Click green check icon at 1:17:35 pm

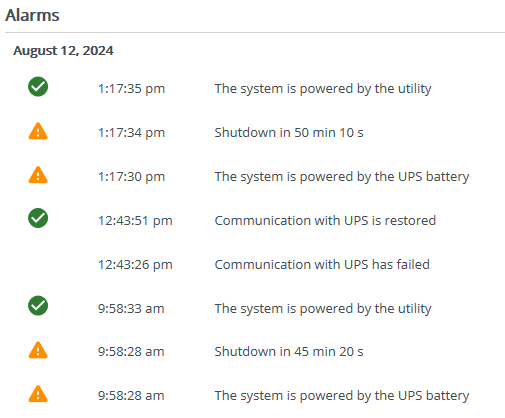(x=38, y=87)
